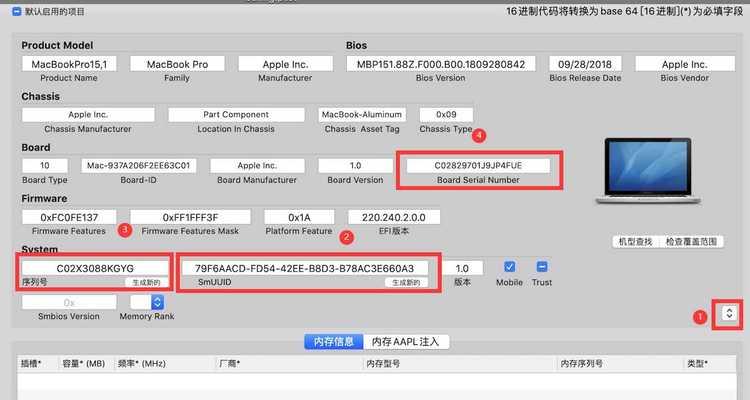Viewport: 750px width, 400px height.
Task: Edit the Bios Vendor field
Action: pyautogui.click(x=685, y=64)
